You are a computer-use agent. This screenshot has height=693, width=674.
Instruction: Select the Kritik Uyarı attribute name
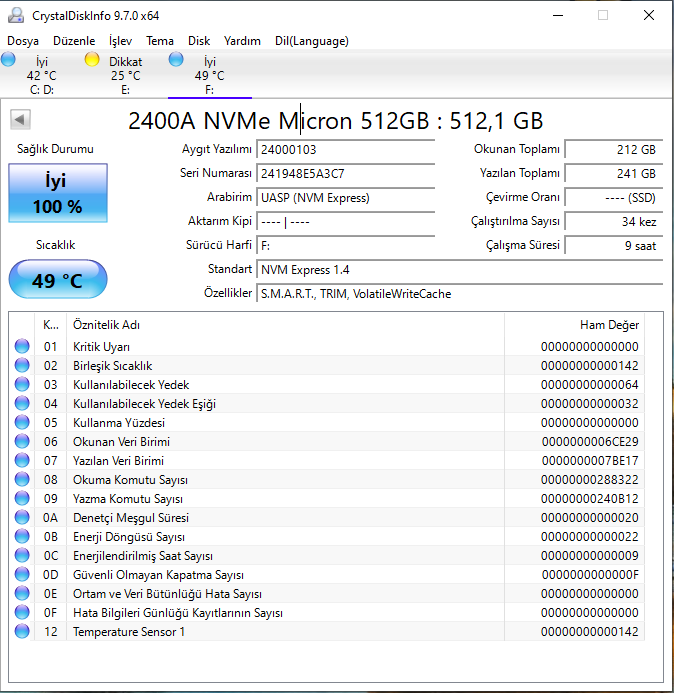pos(101,346)
